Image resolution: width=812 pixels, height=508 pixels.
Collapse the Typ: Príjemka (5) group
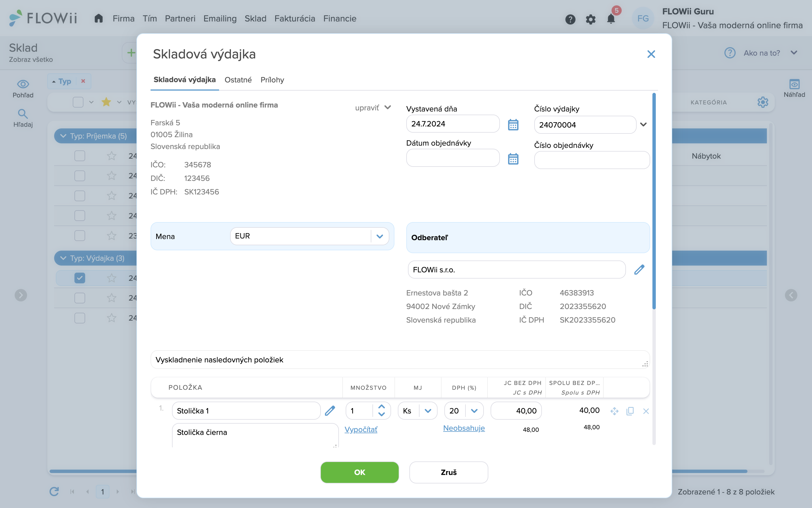tap(63, 136)
